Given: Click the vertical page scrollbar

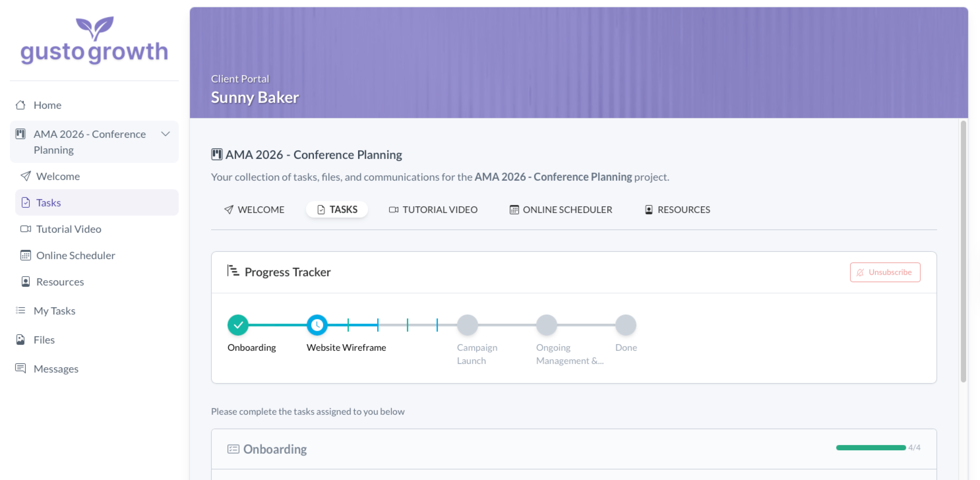Looking at the screenshot, I should (x=963, y=251).
